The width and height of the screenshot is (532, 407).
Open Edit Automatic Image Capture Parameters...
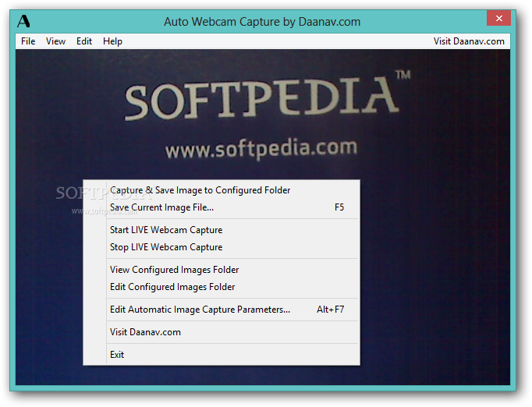(x=222, y=310)
